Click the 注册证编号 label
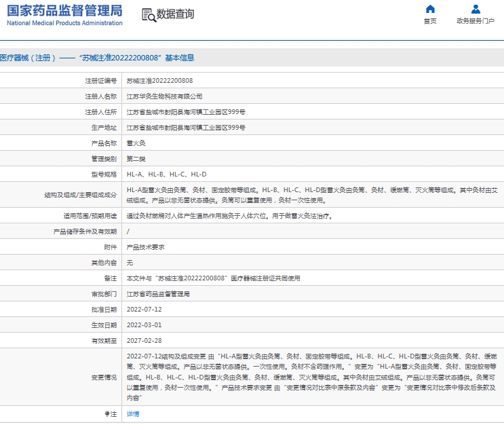Screen dimensions: 504x425 pos(101,81)
